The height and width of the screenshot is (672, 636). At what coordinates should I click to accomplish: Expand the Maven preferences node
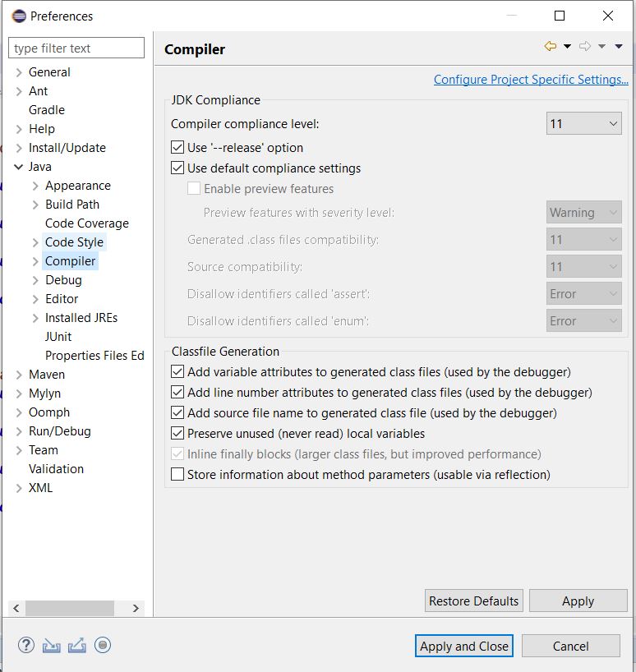coord(18,375)
